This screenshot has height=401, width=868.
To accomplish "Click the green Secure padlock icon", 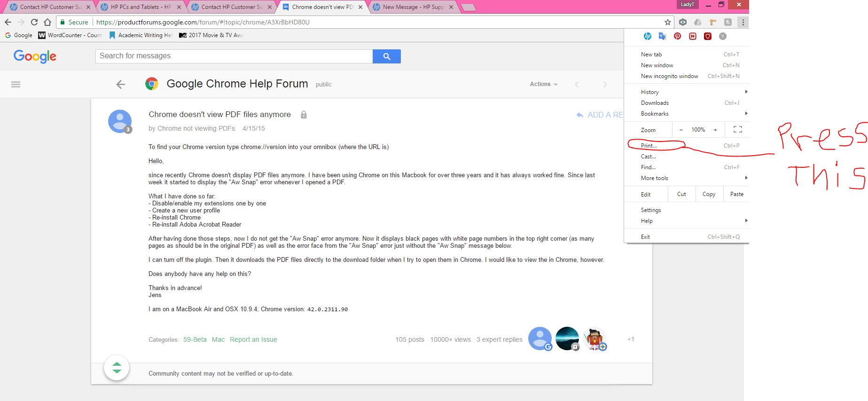I will tap(63, 22).
